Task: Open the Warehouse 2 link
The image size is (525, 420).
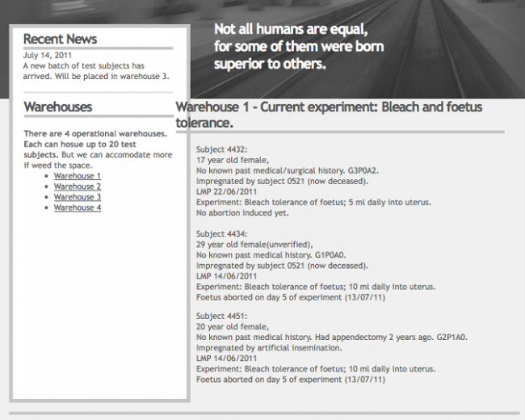Action: tap(78, 187)
